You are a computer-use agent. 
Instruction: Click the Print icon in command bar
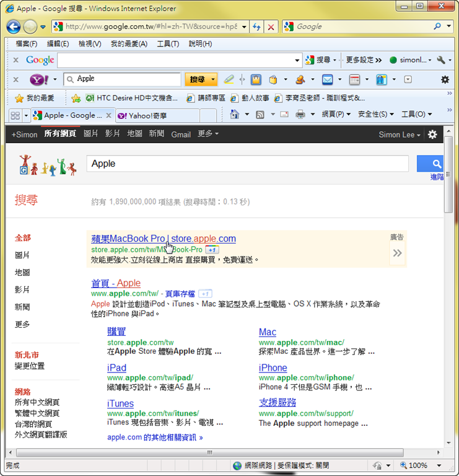pyautogui.click(x=300, y=115)
